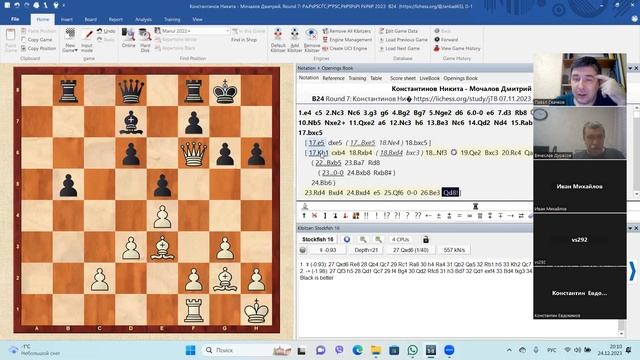Click the increase lines magnifier icon

pos(378,239)
